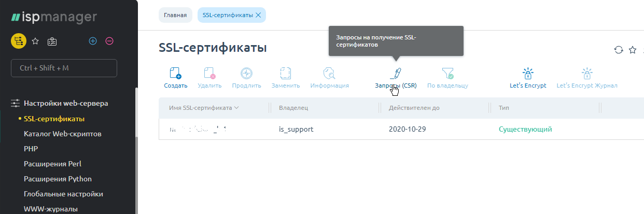Click the is_support owner cell
This screenshot has height=214, width=644.
(x=296, y=129)
